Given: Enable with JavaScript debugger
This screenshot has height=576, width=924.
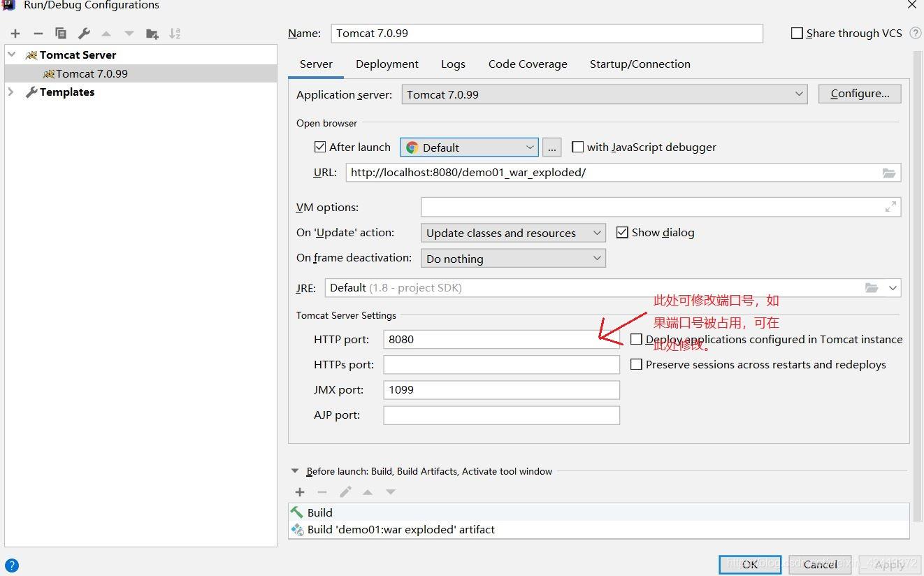Looking at the screenshot, I should point(577,147).
